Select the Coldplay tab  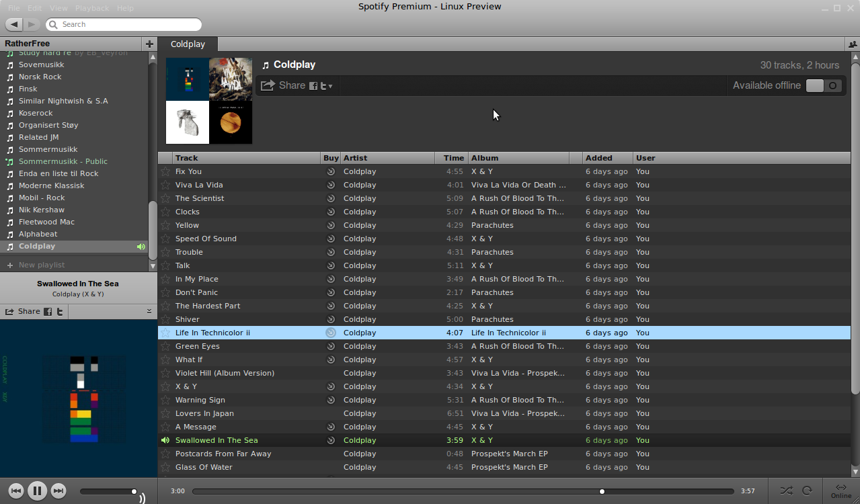click(188, 44)
